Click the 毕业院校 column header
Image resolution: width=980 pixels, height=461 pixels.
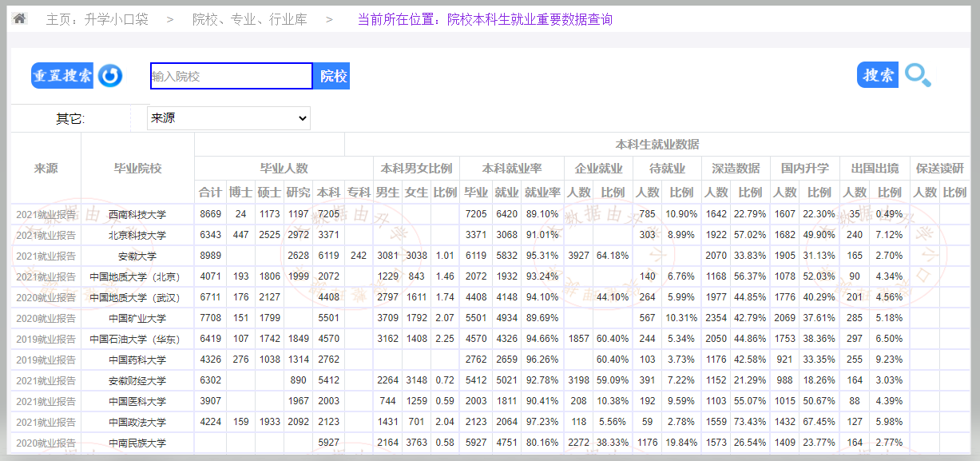tap(137, 169)
